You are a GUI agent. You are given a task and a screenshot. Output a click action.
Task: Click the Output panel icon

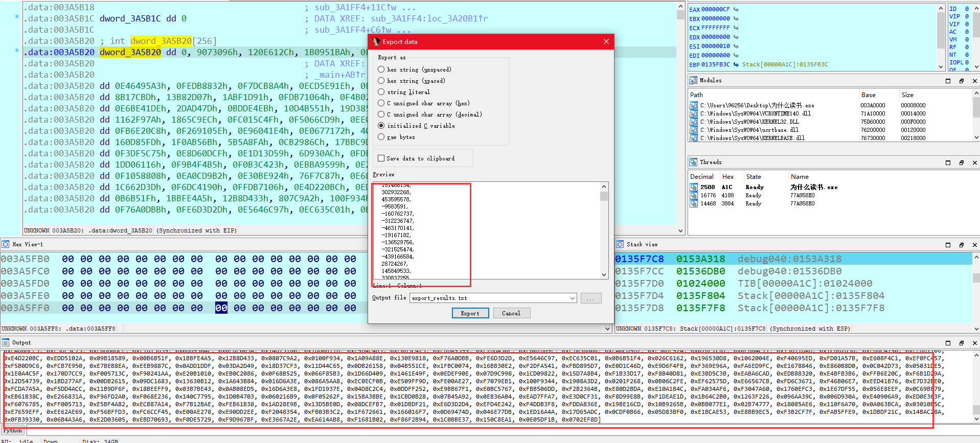click(x=6, y=342)
